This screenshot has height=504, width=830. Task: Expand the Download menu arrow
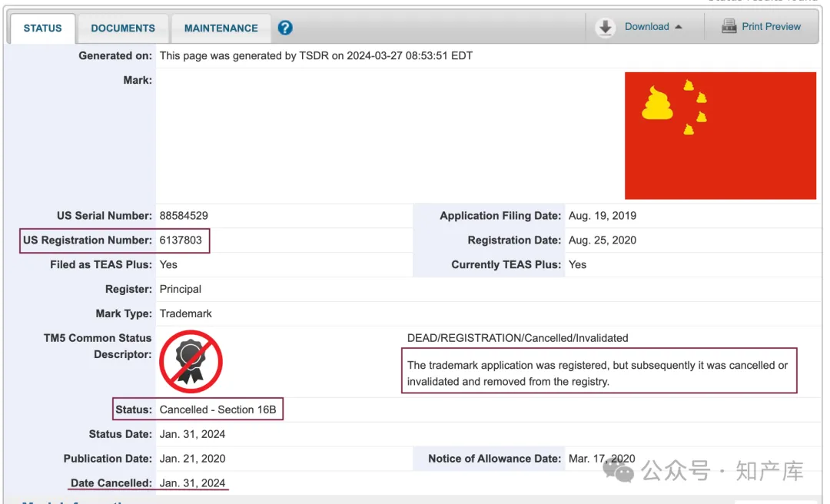tap(679, 27)
